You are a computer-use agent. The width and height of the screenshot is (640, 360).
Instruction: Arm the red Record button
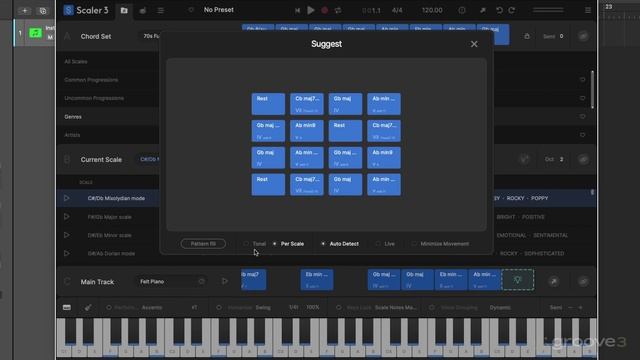coord(324,10)
